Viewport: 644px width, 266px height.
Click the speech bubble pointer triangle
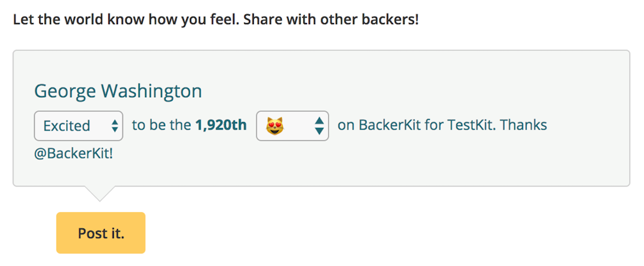99,193
